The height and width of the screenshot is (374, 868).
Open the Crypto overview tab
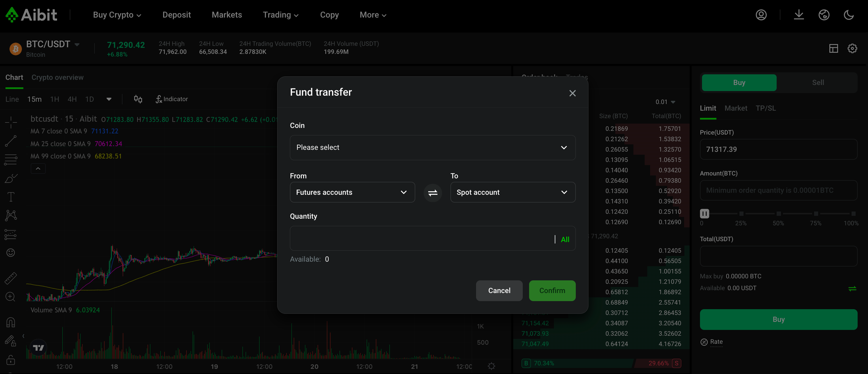58,78
